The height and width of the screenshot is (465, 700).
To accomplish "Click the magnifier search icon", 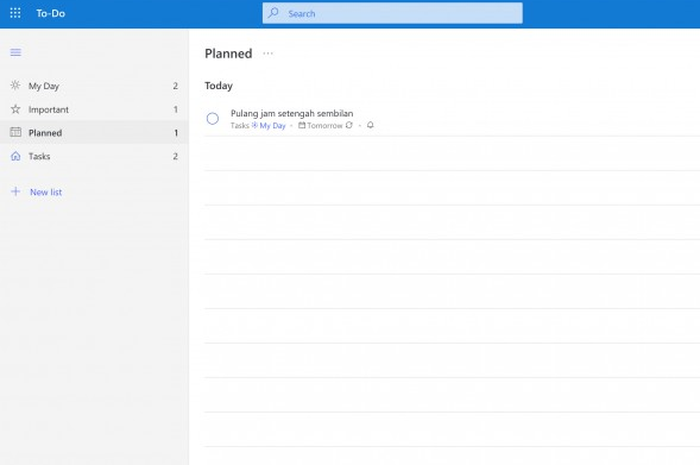I will pyautogui.click(x=274, y=13).
